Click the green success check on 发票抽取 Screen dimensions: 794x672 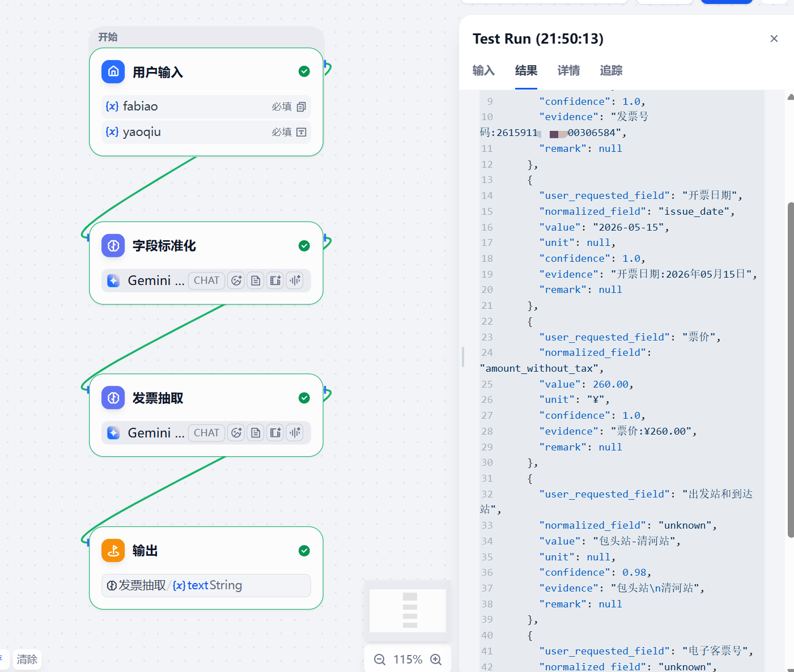(304, 398)
